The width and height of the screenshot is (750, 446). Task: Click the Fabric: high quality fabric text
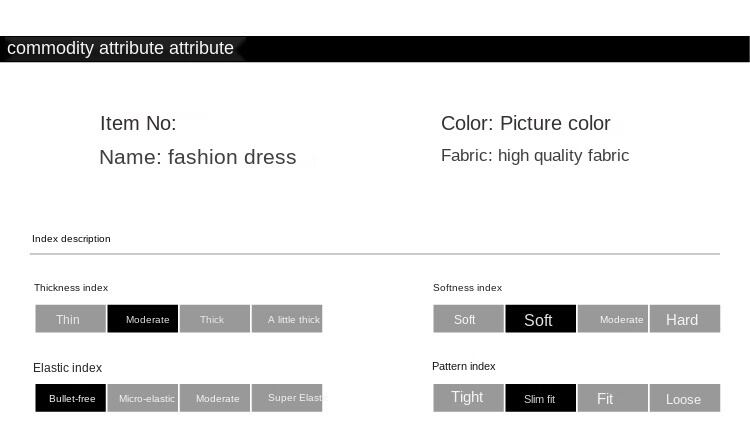pyautogui.click(x=535, y=155)
